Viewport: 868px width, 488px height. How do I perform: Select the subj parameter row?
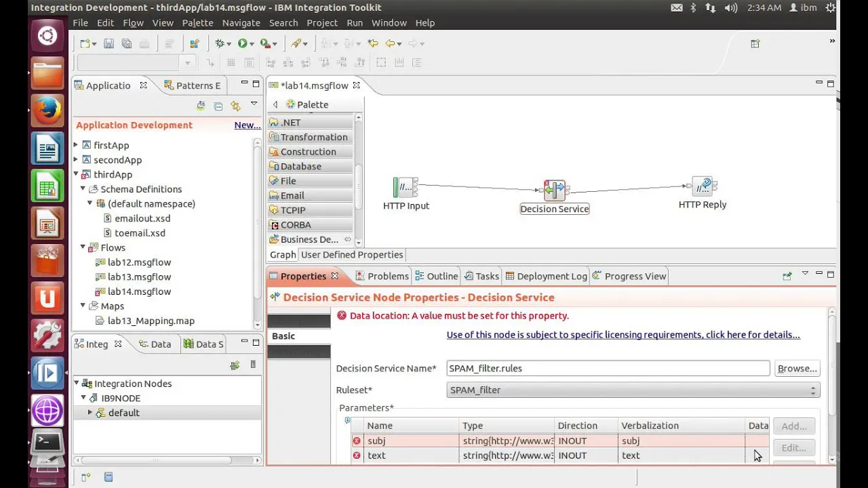[560, 441]
